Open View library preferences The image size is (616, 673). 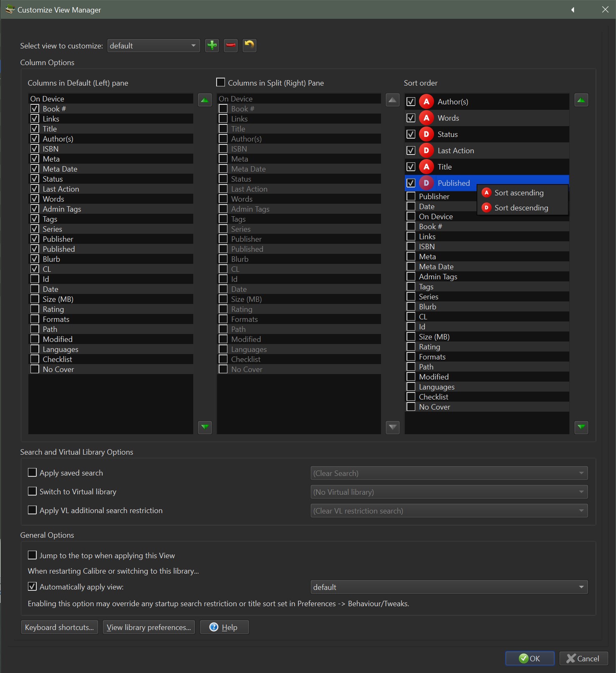149,627
